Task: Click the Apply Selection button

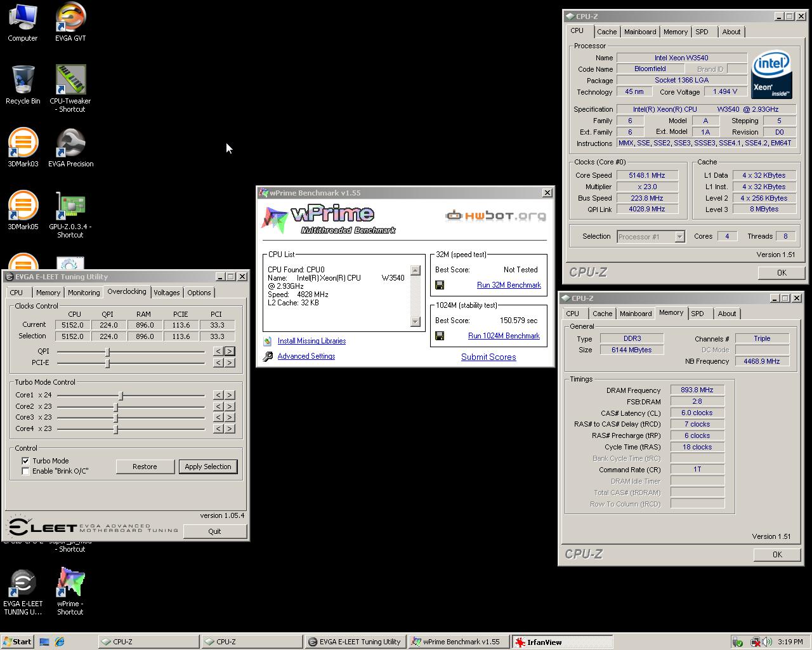Action: (x=208, y=467)
